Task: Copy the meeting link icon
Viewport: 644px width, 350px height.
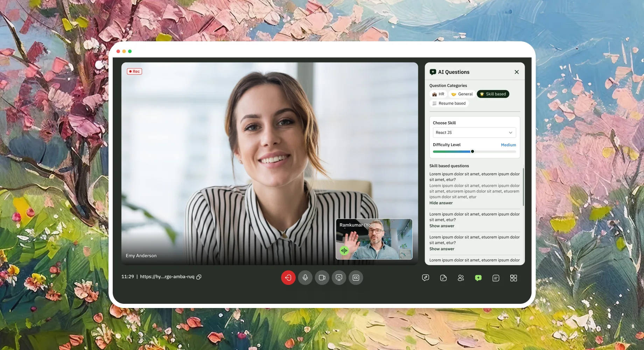Action: [199, 277]
